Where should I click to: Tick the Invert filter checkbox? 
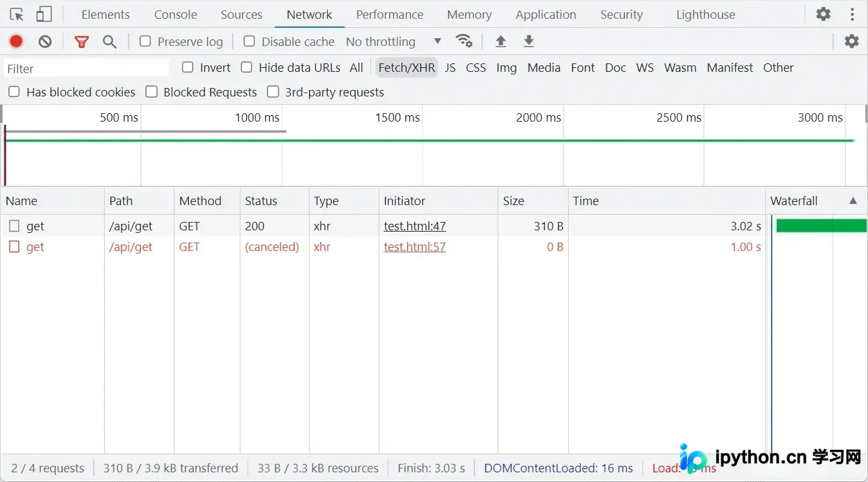[187, 67]
